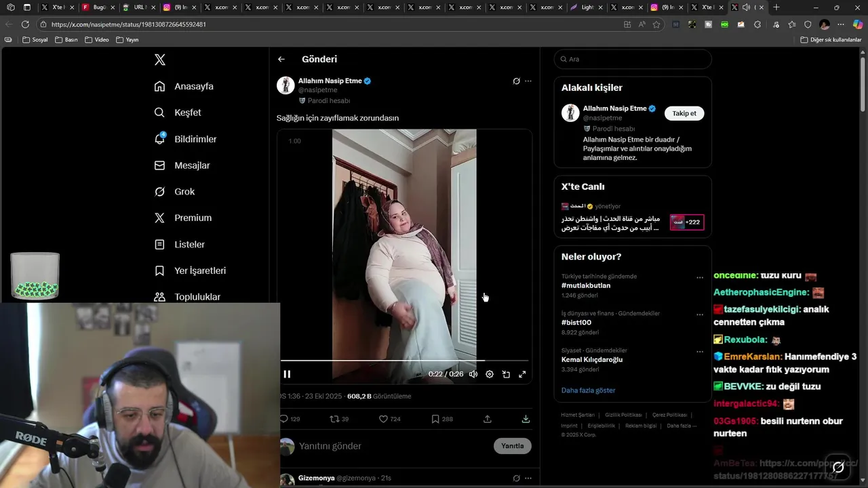Pause the video

click(x=287, y=374)
